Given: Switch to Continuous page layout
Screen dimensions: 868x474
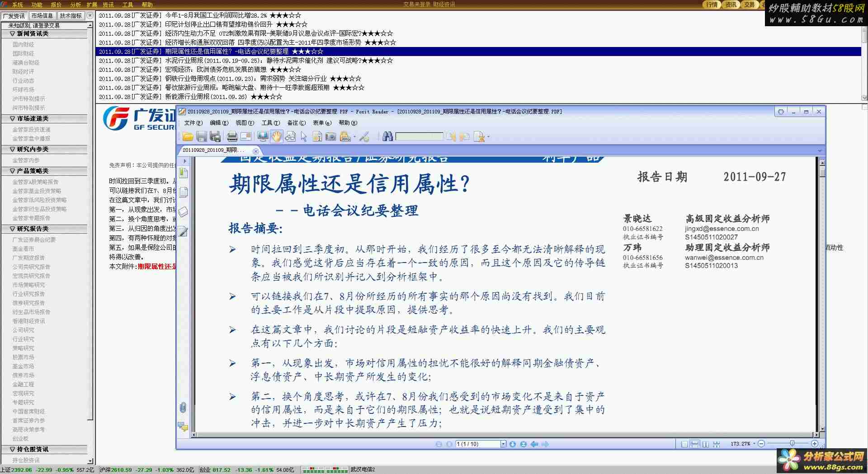Looking at the screenshot, I should pyautogui.click(x=695, y=444).
